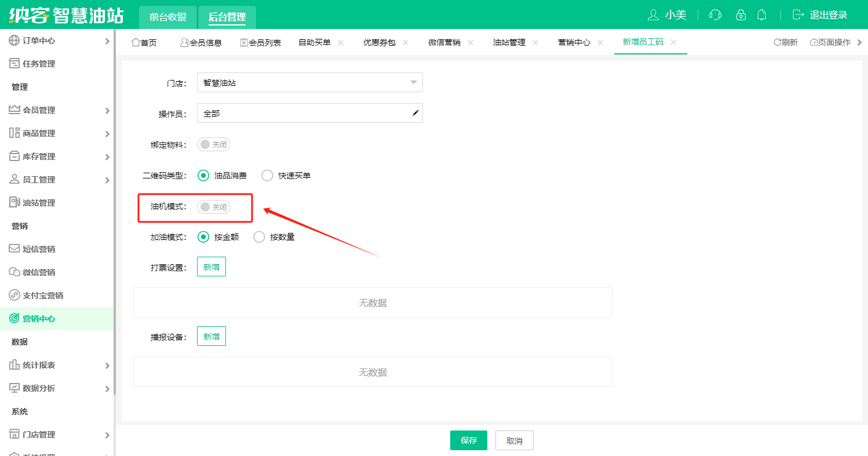Click the user profile icon for 小美
Image resolution: width=868 pixels, height=456 pixels.
[654, 15]
